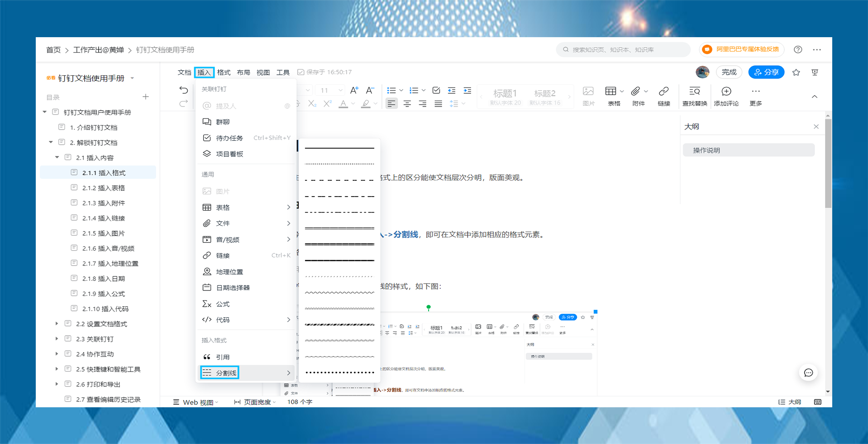
Task: Select the 工具 menu item
Action: click(x=283, y=72)
